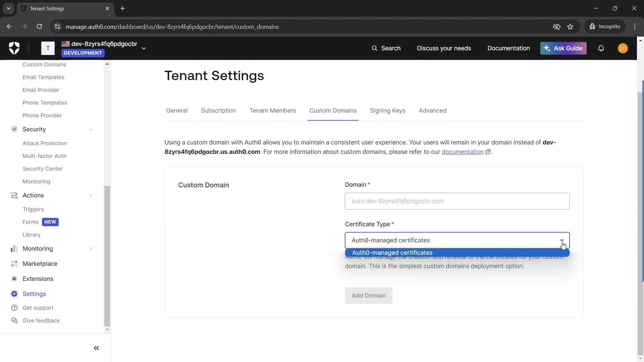This screenshot has width=644, height=362.
Task: Click the Extensions icon in sidebar
Action: tap(14, 279)
